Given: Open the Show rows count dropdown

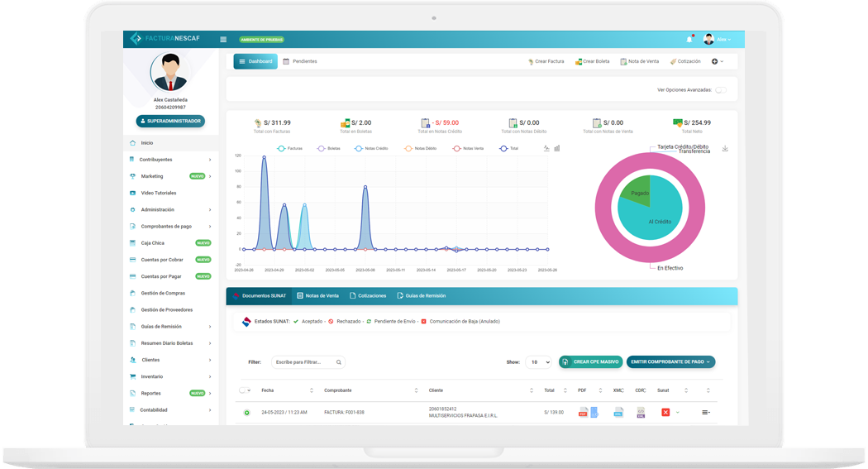Looking at the screenshot, I should tap(538, 362).
